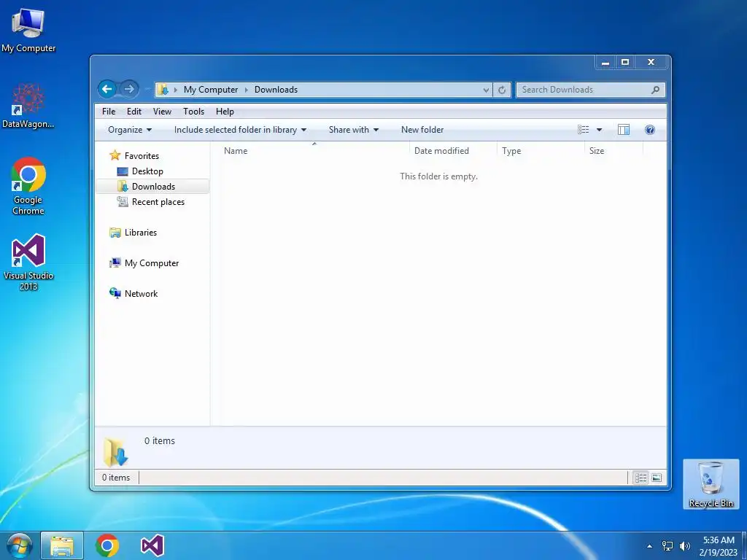Open the Edit menu
The height and width of the screenshot is (560, 747).
(x=134, y=112)
